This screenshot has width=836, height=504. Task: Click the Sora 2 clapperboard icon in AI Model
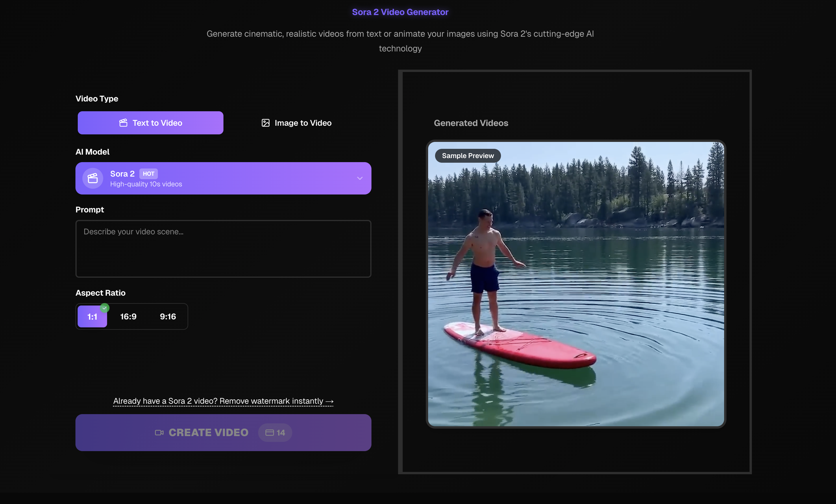(93, 178)
